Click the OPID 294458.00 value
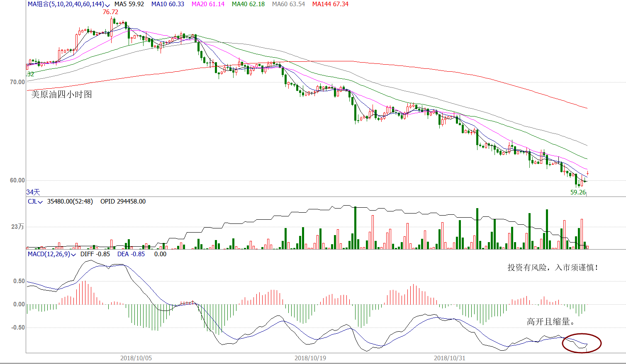Image resolution: width=626 pixels, height=364 pixels. pyautogui.click(x=123, y=201)
